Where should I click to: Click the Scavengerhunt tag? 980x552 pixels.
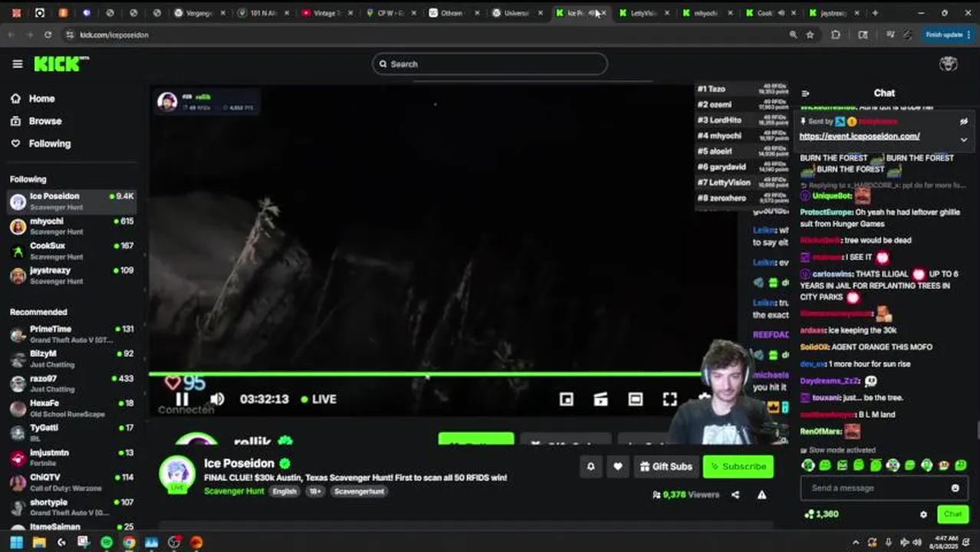point(360,491)
